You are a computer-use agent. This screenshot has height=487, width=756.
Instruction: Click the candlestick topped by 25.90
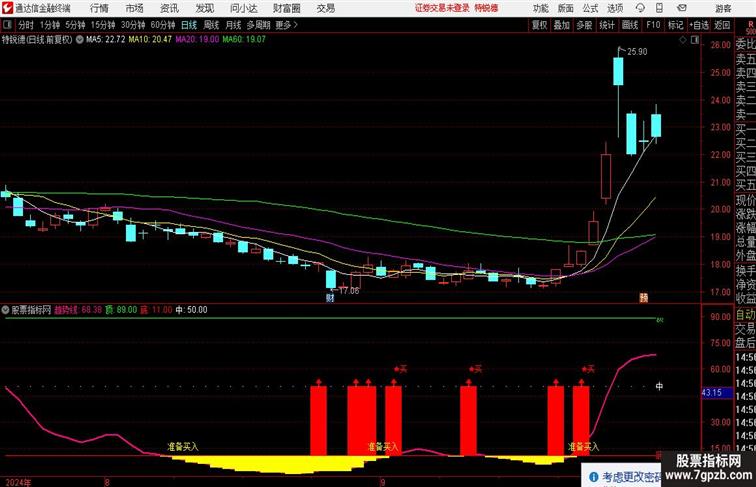(619, 71)
